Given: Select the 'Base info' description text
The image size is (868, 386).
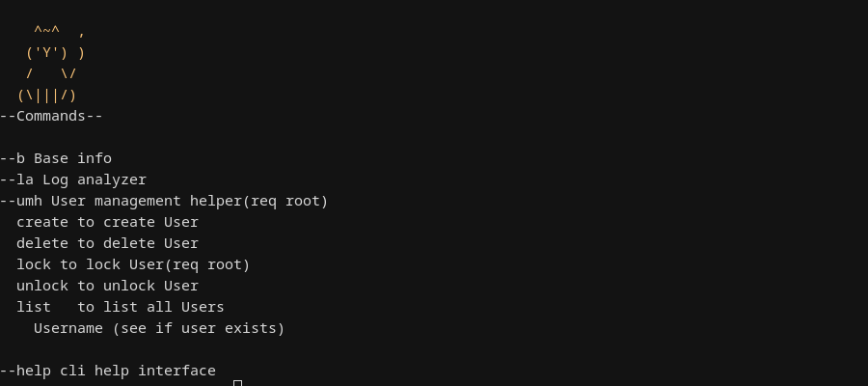Looking at the screenshot, I should coord(72,158).
